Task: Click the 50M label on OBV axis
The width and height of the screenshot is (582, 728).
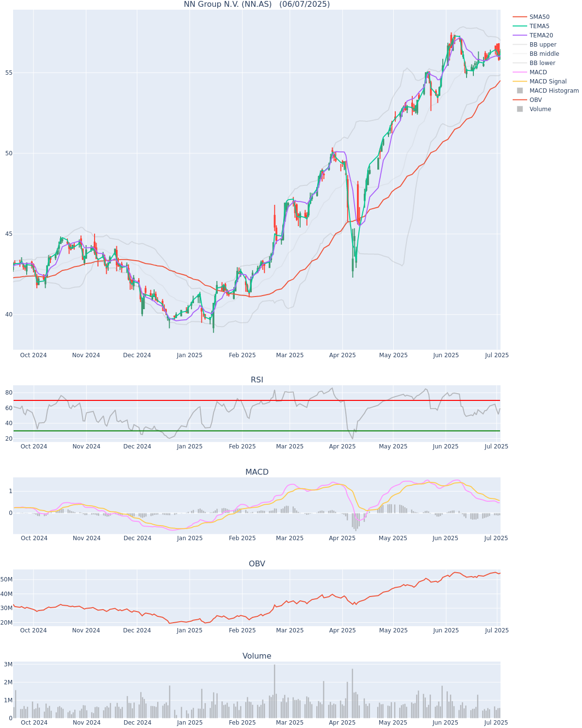Action: tap(7, 579)
